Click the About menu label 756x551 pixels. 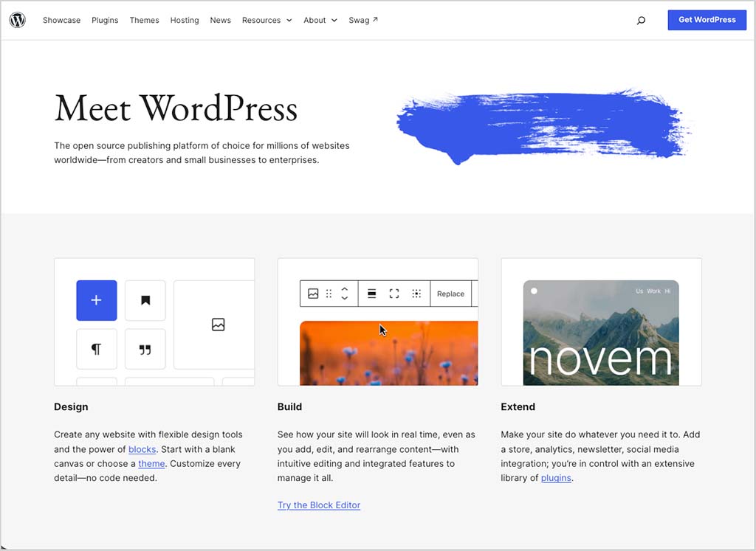315,20
